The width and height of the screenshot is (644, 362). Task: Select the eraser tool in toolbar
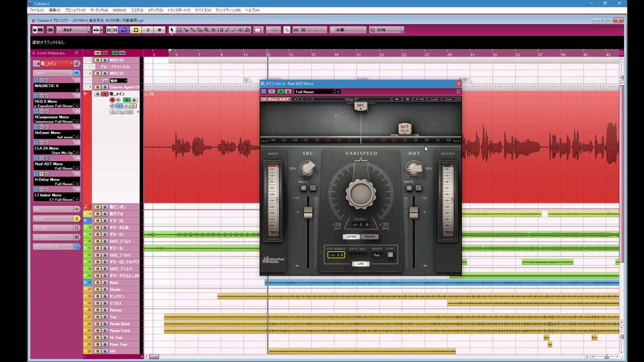[x=200, y=30]
